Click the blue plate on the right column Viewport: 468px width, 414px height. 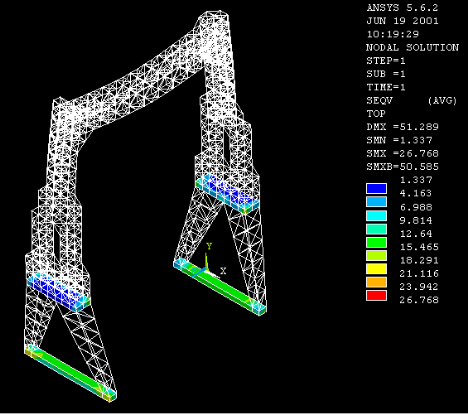[228, 193]
